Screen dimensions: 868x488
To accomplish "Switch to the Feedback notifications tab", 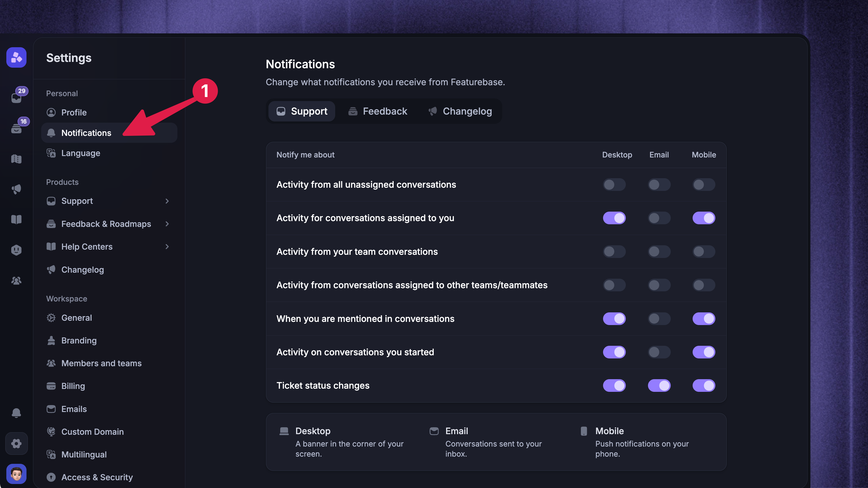I will (378, 111).
